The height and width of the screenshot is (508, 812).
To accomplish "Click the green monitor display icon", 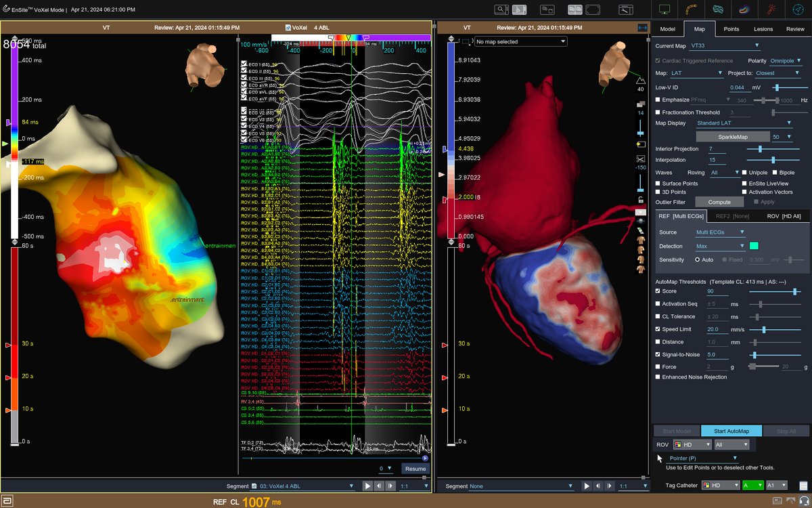I will [664, 9].
